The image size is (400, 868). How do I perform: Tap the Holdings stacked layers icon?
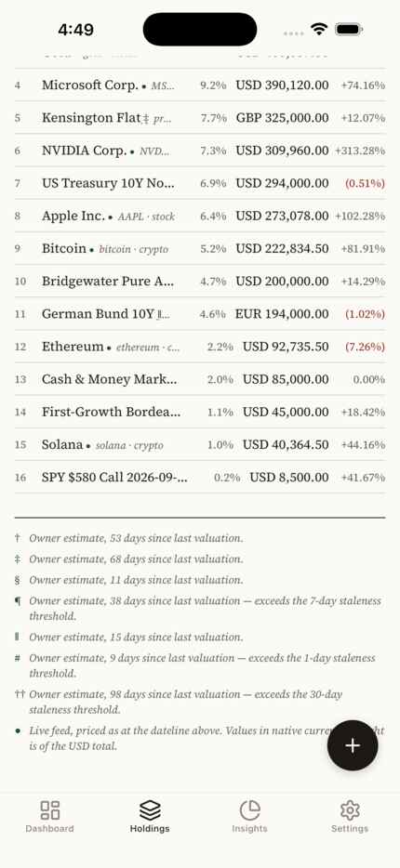pyautogui.click(x=150, y=809)
